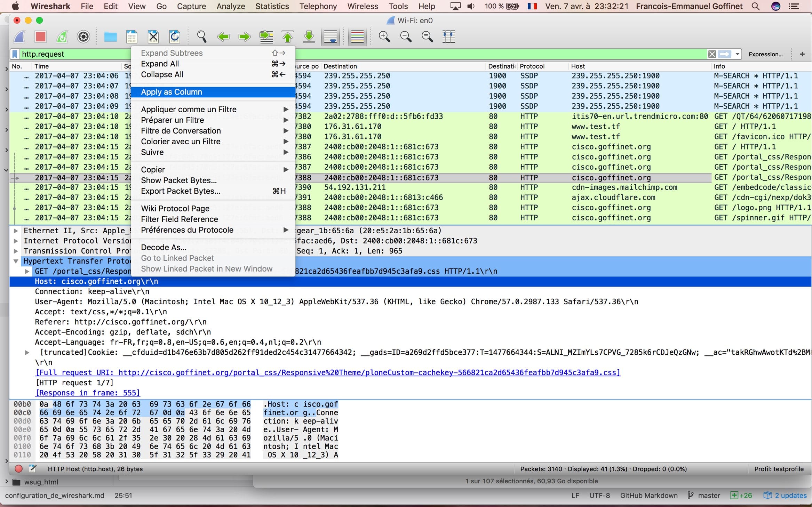This screenshot has height=507, width=812.
Task: Select Collapse All in context menu
Action: pos(213,74)
